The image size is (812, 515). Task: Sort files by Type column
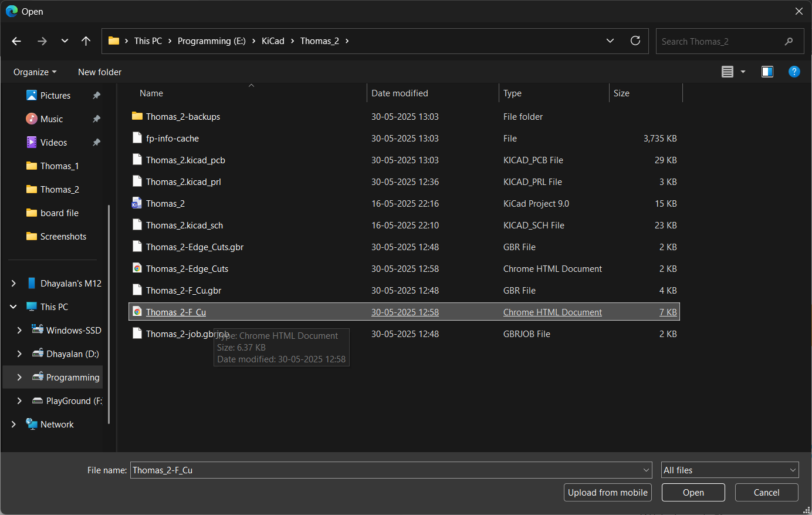click(x=512, y=93)
